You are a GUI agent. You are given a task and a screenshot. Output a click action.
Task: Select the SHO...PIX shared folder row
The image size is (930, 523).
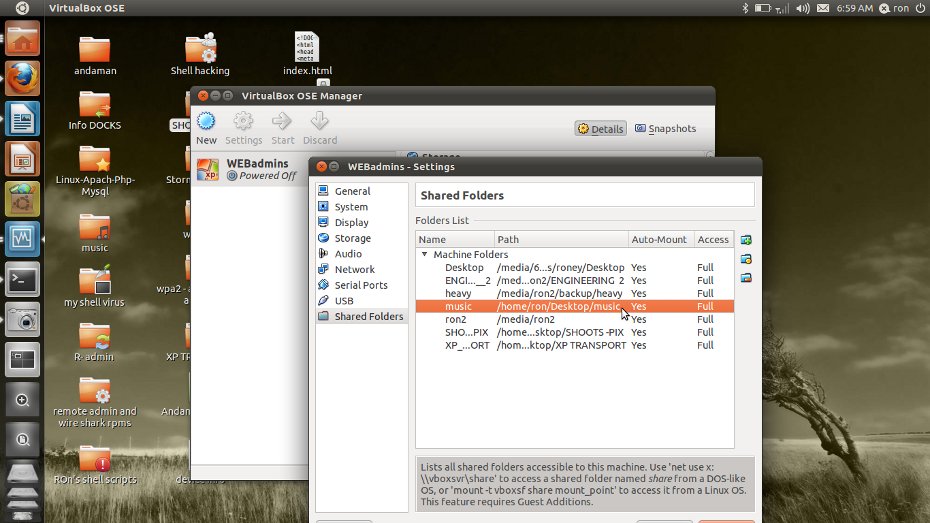click(x=574, y=332)
